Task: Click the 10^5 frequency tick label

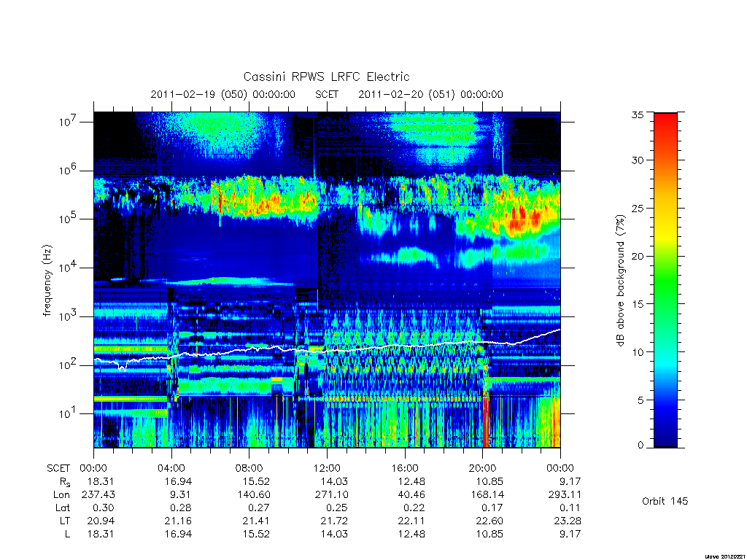Action: click(x=69, y=219)
